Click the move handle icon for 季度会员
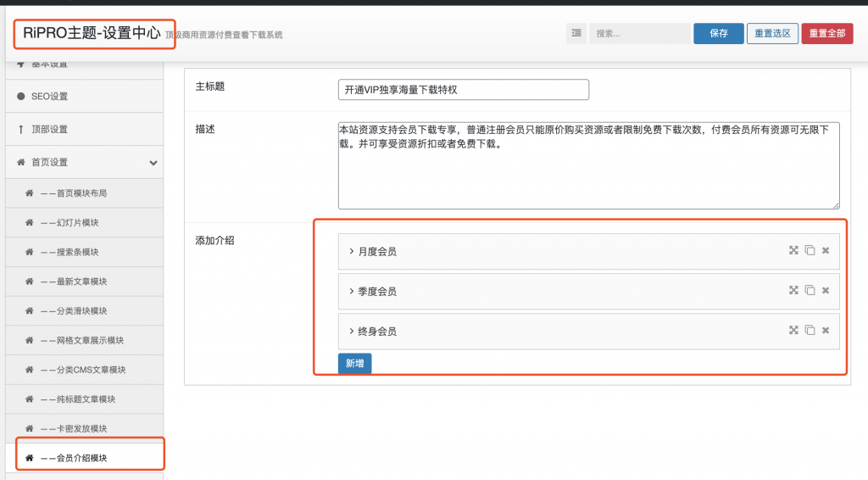Image resolution: width=868 pixels, height=480 pixels. 793,290
